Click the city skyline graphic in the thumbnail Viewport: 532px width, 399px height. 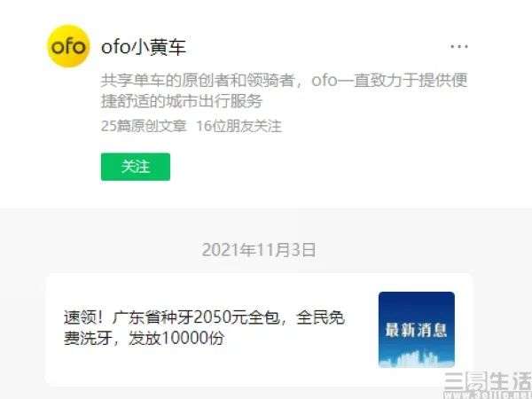[417, 360]
